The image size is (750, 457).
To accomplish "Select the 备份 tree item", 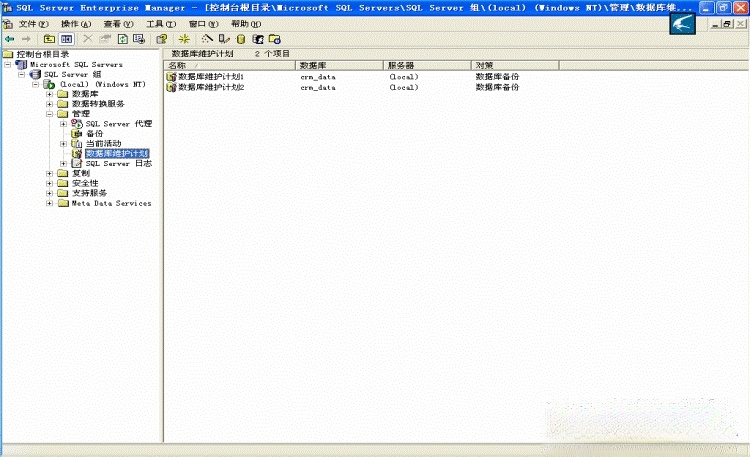I will click(94, 134).
